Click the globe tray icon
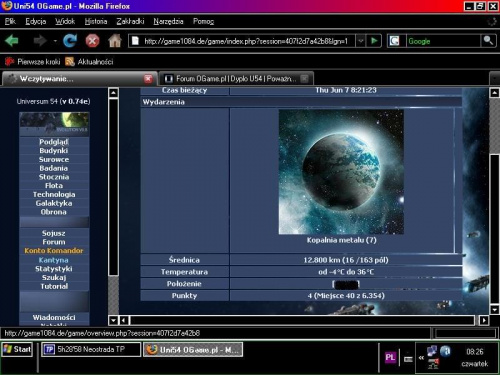Image resolution: width=500 pixels, height=375 pixels. click(x=445, y=351)
